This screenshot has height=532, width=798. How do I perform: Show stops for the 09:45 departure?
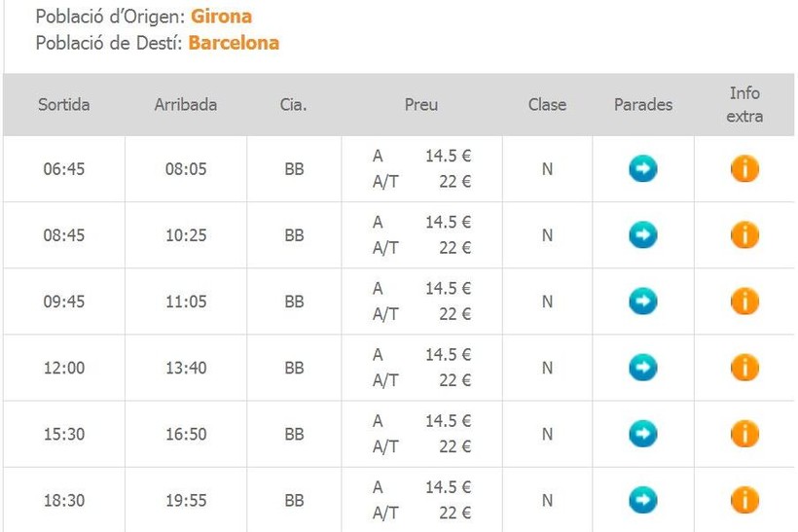(642, 301)
